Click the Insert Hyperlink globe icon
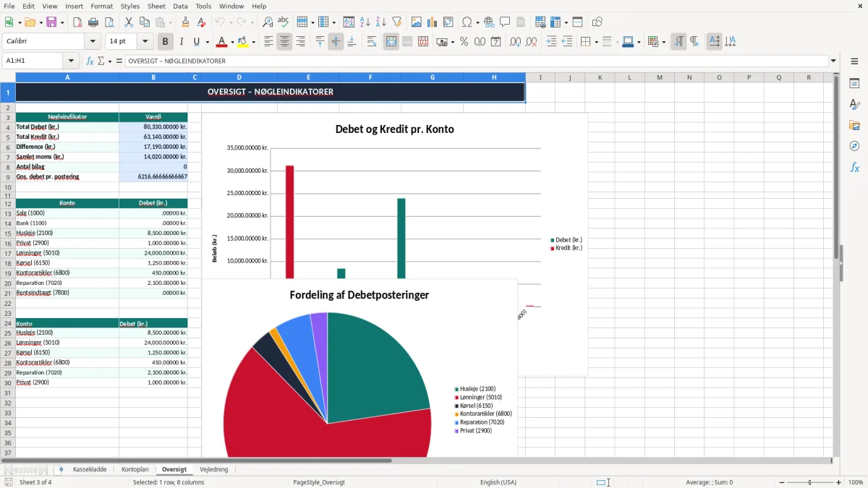 [489, 22]
